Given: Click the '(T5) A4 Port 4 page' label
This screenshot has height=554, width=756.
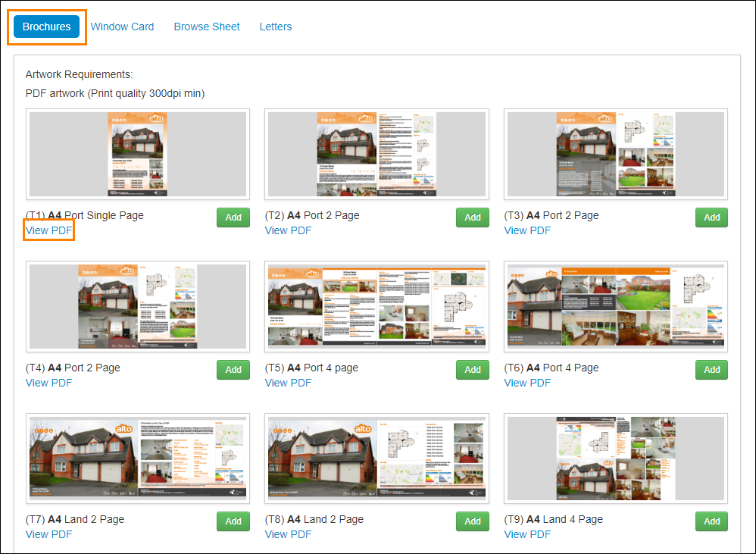Looking at the screenshot, I should click(x=311, y=368).
